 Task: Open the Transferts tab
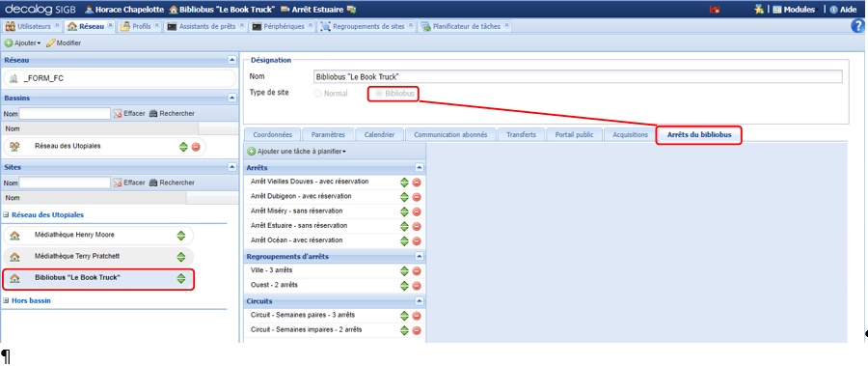pyautogui.click(x=521, y=135)
